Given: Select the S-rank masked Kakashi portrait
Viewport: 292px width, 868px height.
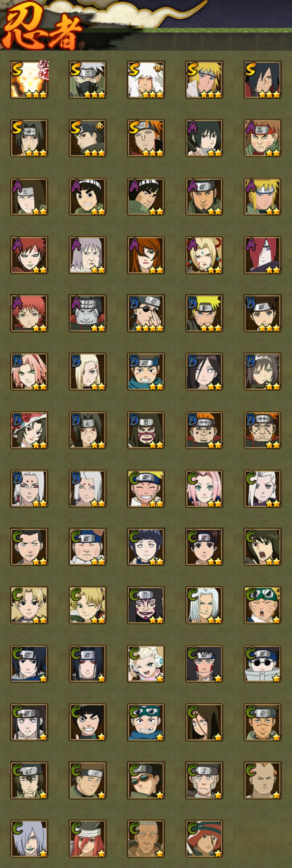Looking at the screenshot, I should pyautogui.click(x=87, y=80).
